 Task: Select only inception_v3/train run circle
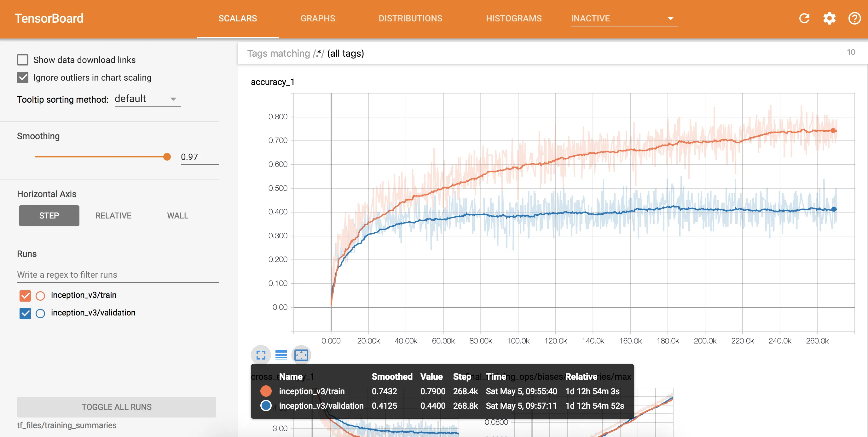click(x=40, y=296)
